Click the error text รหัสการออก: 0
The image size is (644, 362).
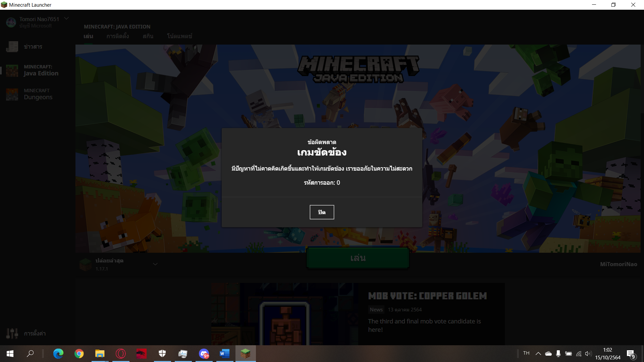click(322, 183)
